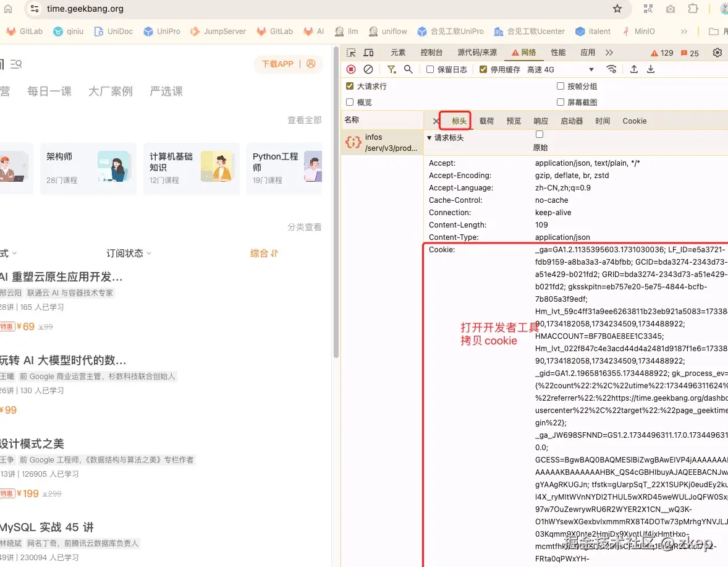The image size is (728, 567).
Task: Click the 129 warnings indicator
Action: (x=662, y=53)
